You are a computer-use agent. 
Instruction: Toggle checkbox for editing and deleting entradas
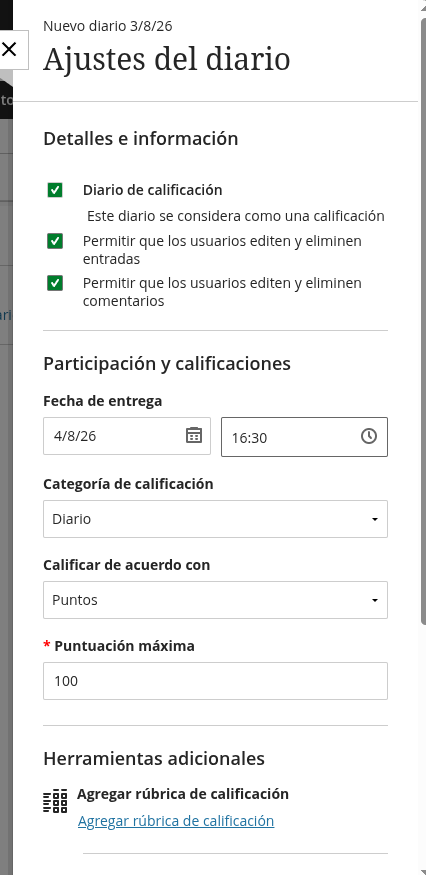[x=55, y=241]
